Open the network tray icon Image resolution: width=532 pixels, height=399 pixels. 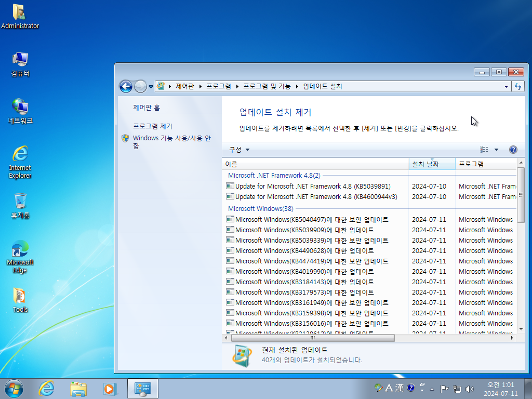457,389
